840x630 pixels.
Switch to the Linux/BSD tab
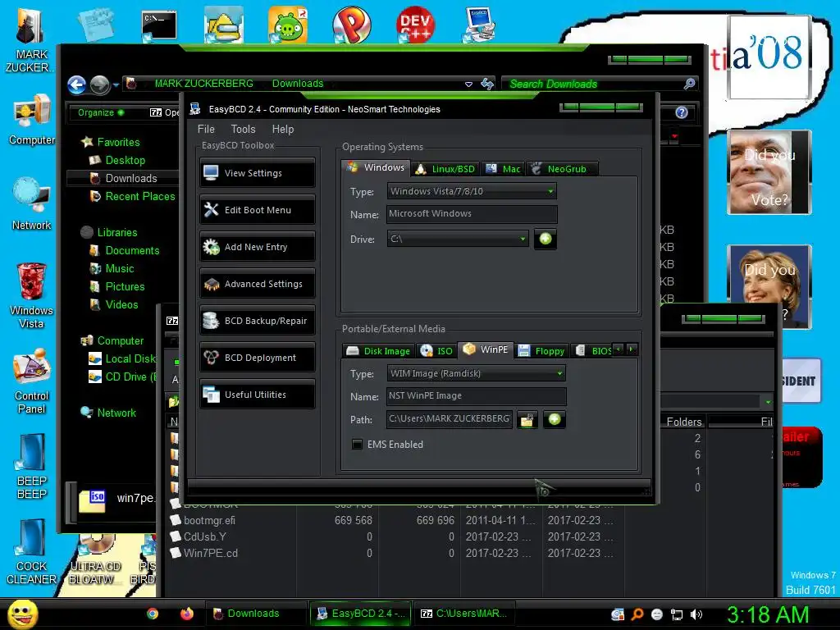(x=445, y=169)
